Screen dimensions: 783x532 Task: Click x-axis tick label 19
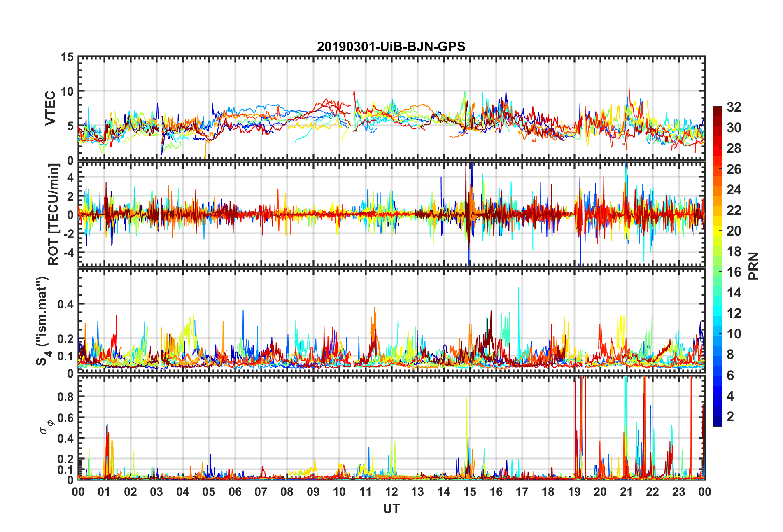(x=574, y=492)
